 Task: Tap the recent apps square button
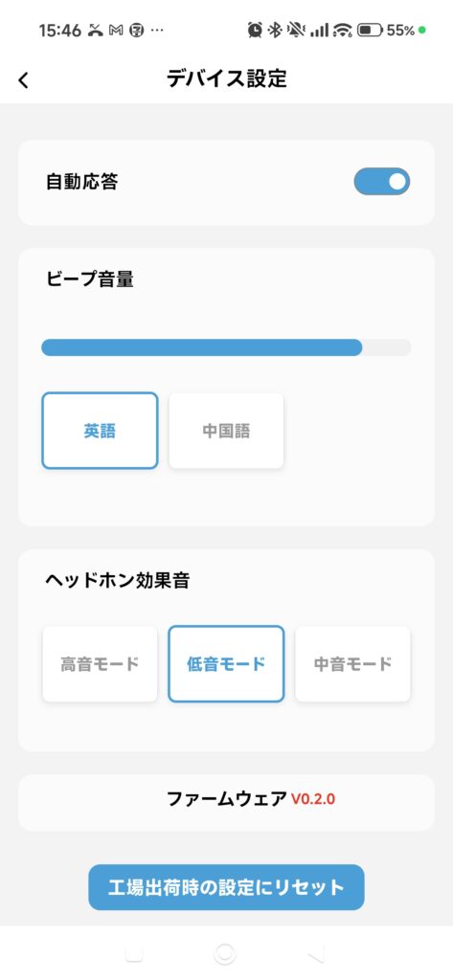pyautogui.click(x=134, y=953)
